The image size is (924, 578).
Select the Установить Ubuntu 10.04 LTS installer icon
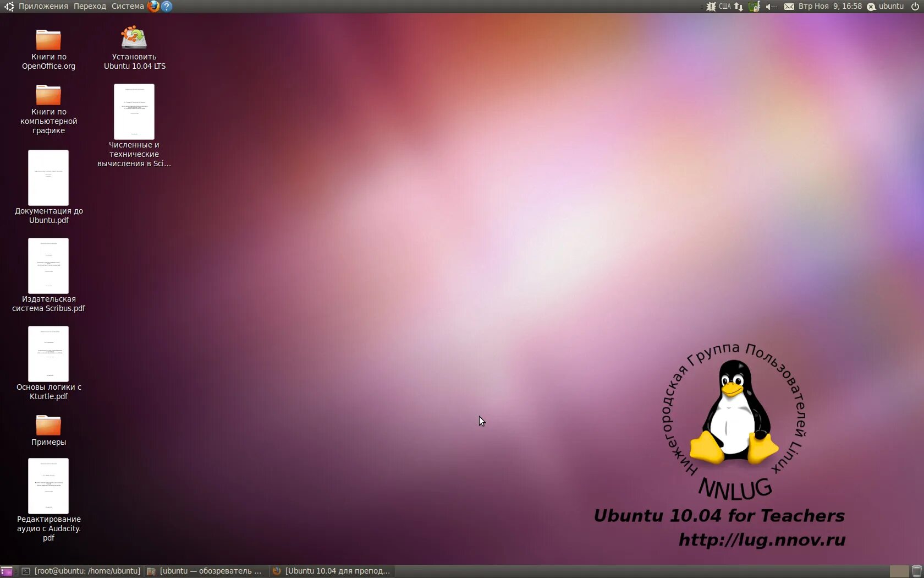134,48
